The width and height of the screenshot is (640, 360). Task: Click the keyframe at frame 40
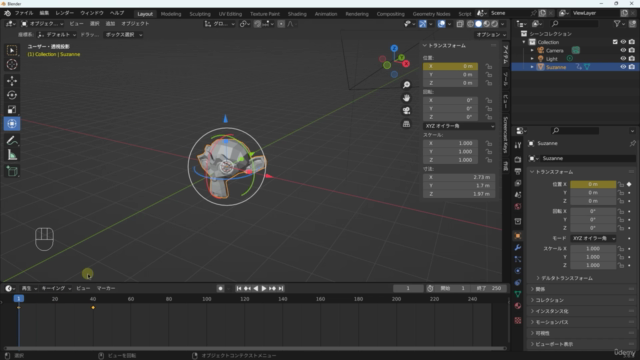(x=93, y=307)
